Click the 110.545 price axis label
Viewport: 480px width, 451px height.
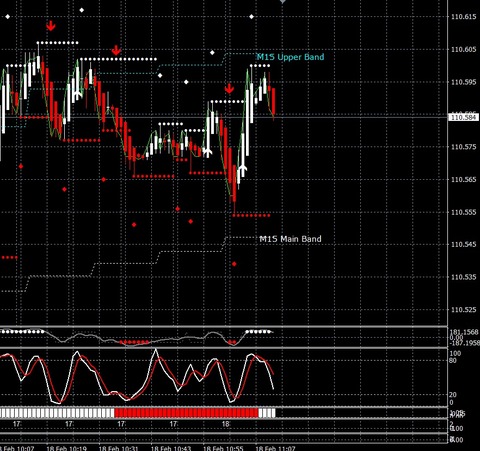(x=464, y=245)
